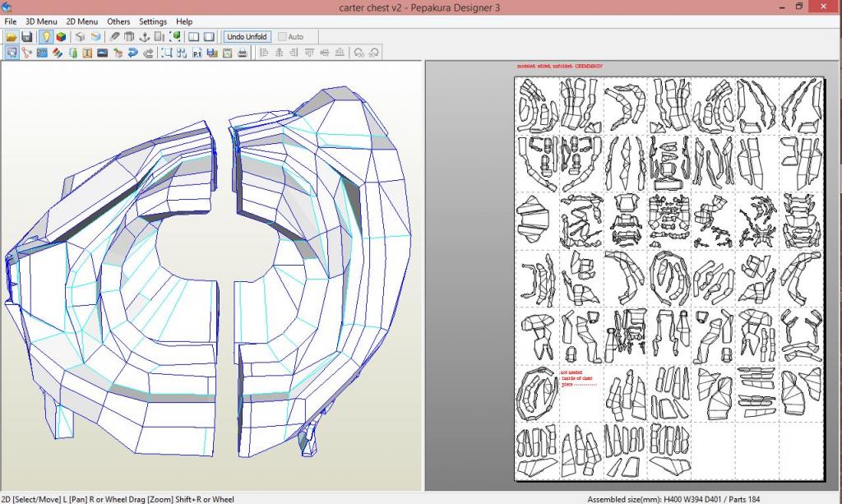Click the green folded-paper tool icon

coord(72,53)
